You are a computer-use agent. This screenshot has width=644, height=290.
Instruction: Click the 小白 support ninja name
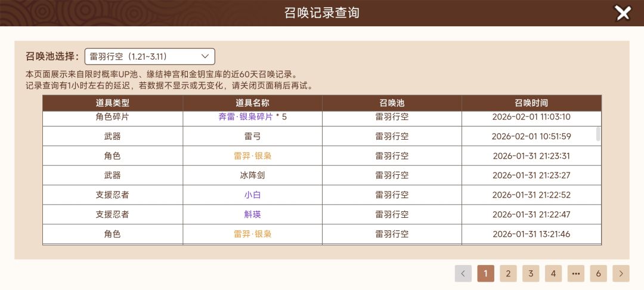point(252,195)
